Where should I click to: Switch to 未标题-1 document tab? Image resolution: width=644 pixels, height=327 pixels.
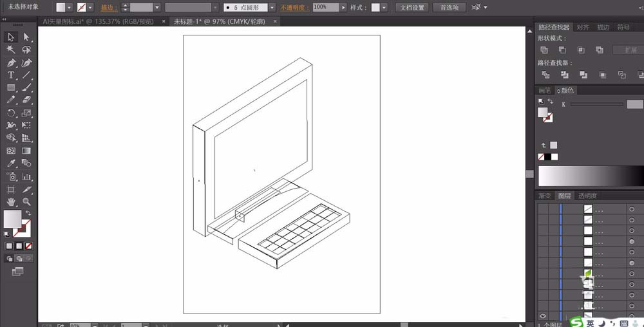[x=219, y=21]
